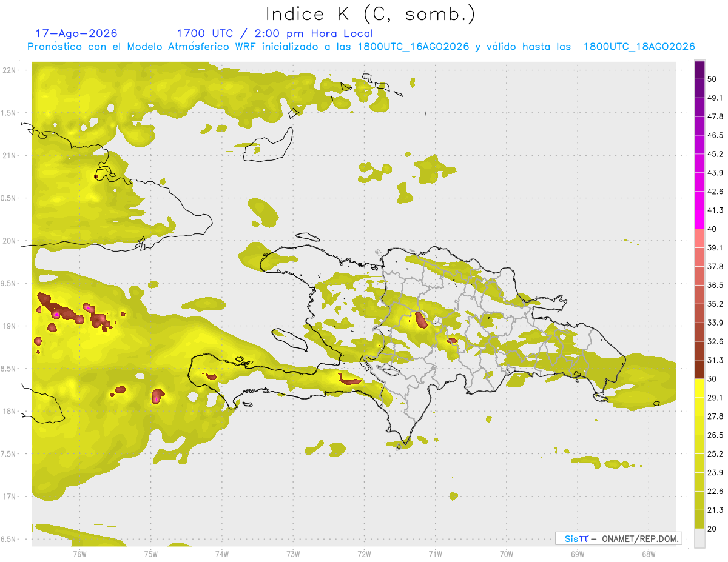Select the dark brown swatch between 30 and 31.3
Viewport: 728px width, 562px height.
pyautogui.click(x=700, y=370)
